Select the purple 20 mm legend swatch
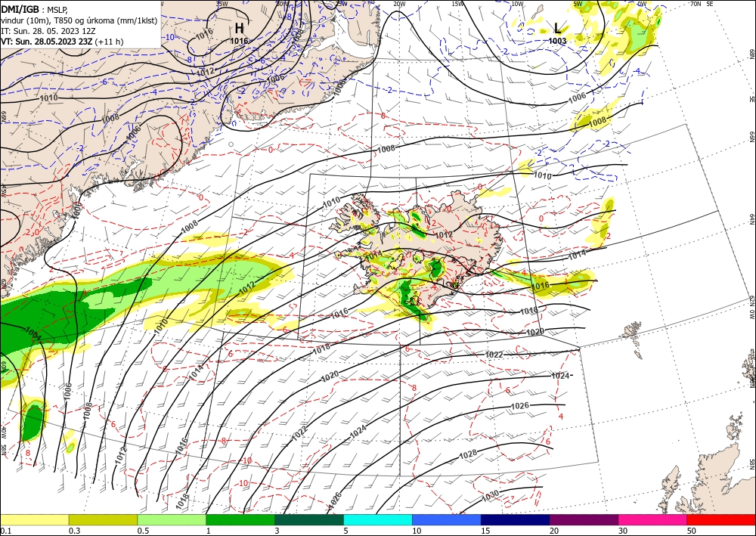The height and width of the screenshot is (536, 756). (x=584, y=519)
